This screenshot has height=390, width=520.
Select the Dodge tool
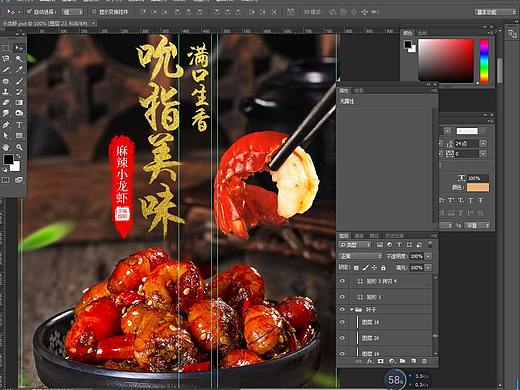click(x=19, y=113)
